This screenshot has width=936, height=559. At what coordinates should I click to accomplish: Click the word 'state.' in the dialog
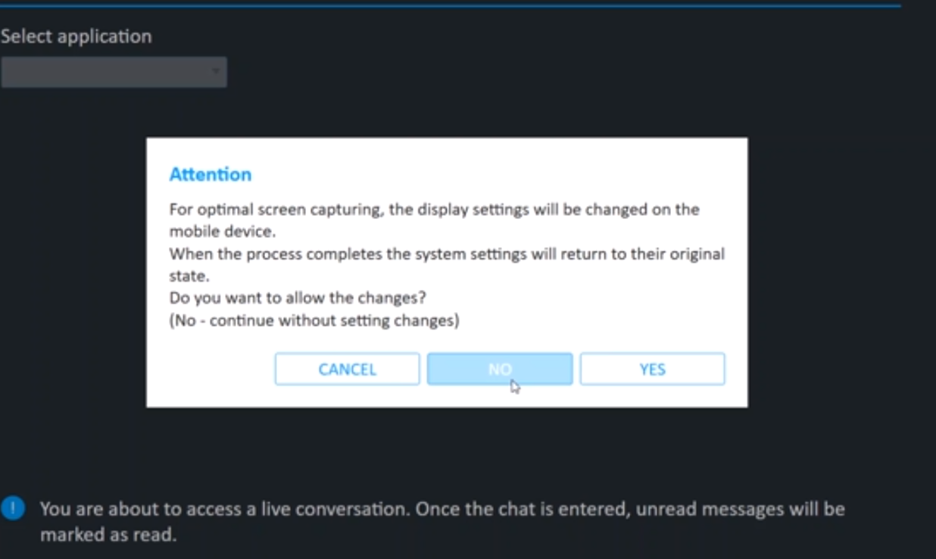[x=189, y=276]
